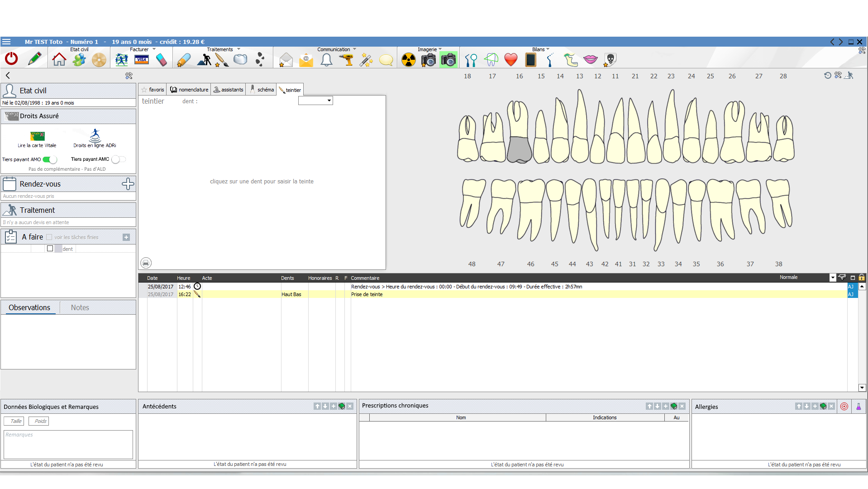The height and width of the screenshot is (489, 868).
Task: Select the Observations tab
Action: (x=29, y=307)
